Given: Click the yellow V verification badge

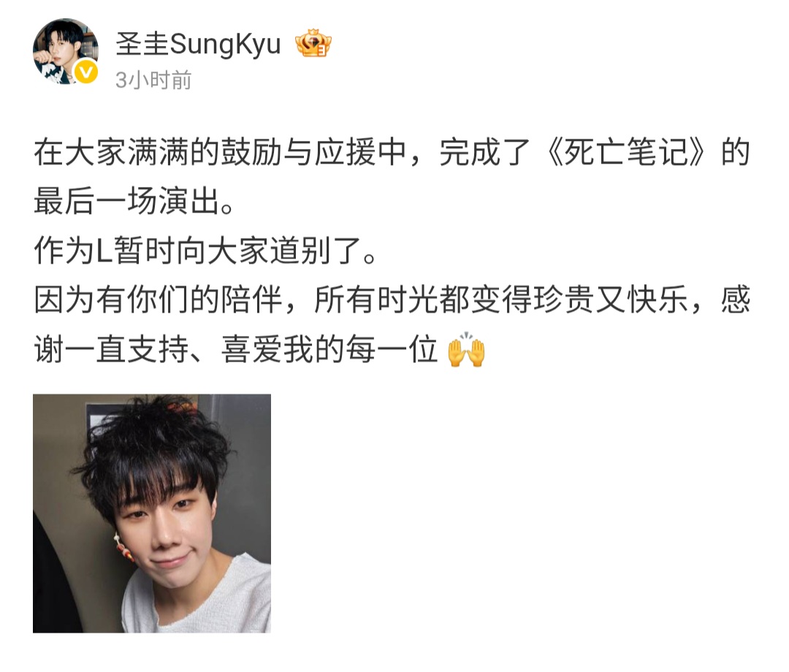Looking at the screenshot, I should coord(86,72).
